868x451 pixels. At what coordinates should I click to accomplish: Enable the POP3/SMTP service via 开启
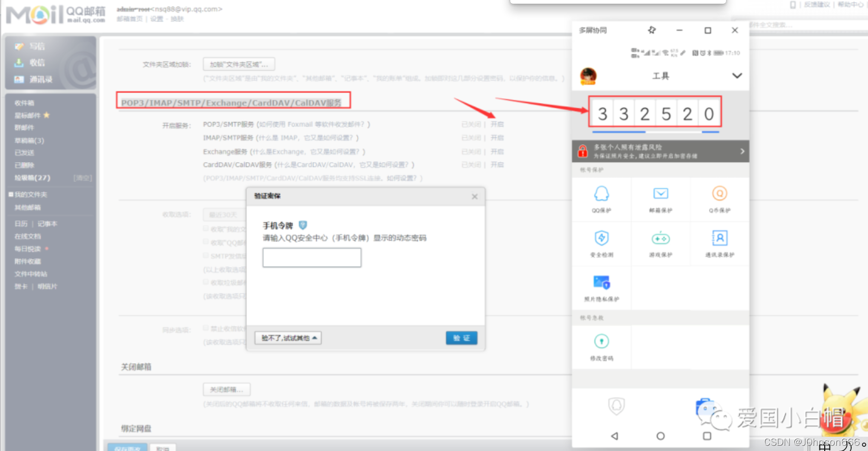coord(497,124)
